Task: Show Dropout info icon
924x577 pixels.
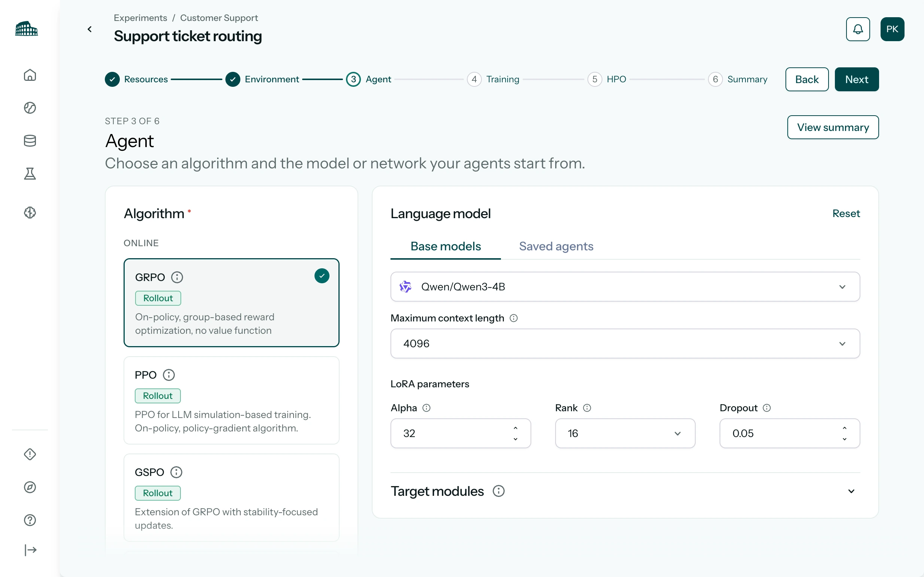Action: click(x=766, y=408)
